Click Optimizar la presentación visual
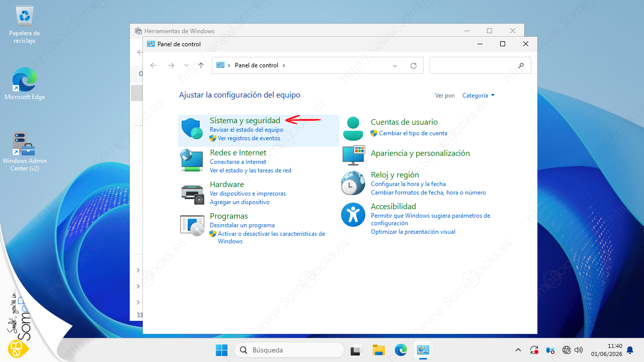This screenshot has height=362, width=644. coord(413,232)
